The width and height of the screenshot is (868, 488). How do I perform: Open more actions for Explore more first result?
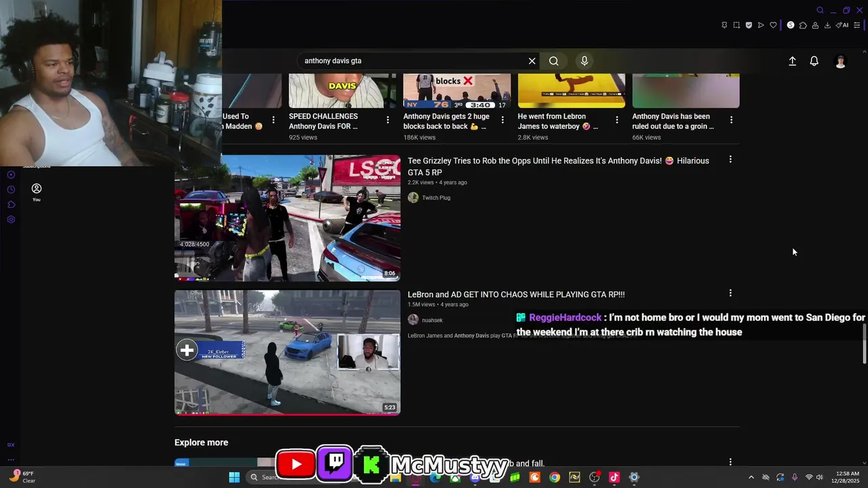[x=730, y=462]
